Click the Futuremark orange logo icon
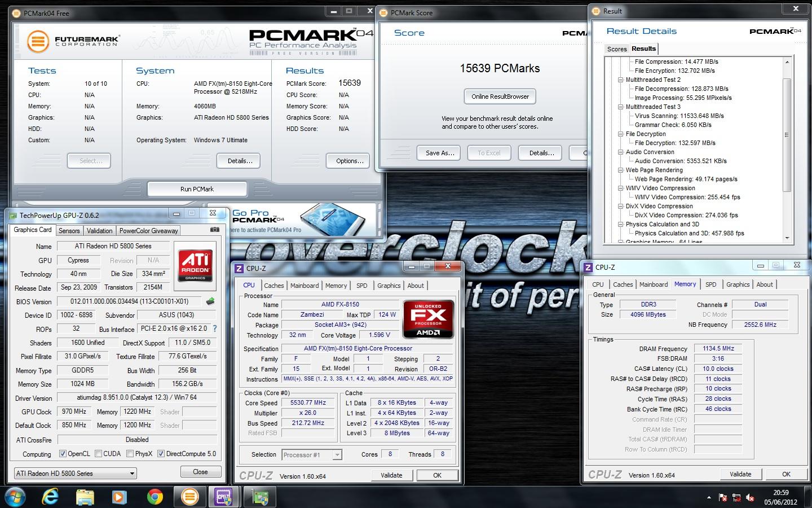This screenshot has width=812, height=508. (38, 41)
